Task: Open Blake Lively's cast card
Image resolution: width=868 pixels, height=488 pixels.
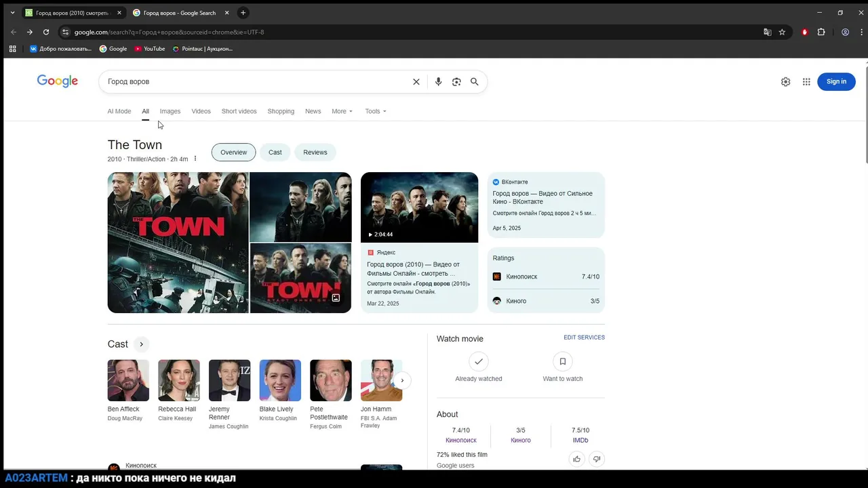Action: click(280, 390)
